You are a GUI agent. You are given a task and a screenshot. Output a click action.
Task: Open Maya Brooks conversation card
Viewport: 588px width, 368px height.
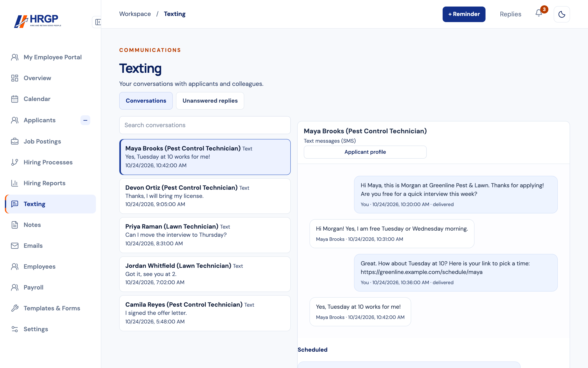pyautogui.click(x=205, y=157)
